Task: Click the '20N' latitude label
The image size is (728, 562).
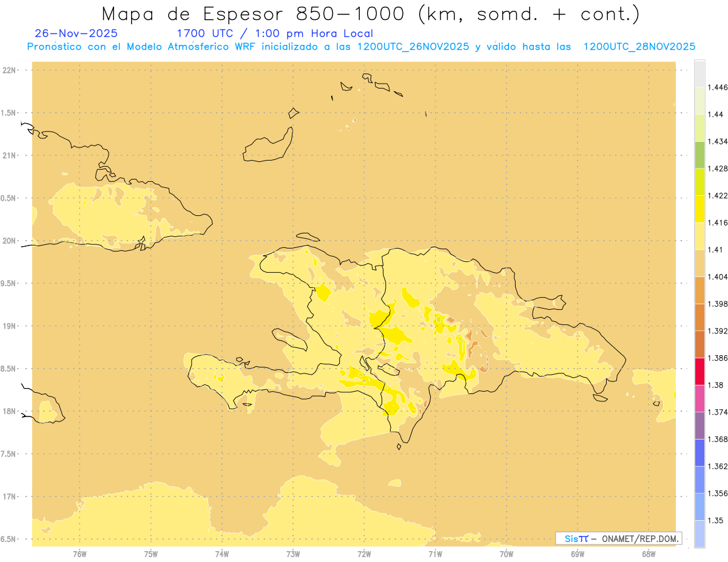Action: coord(10,241)
